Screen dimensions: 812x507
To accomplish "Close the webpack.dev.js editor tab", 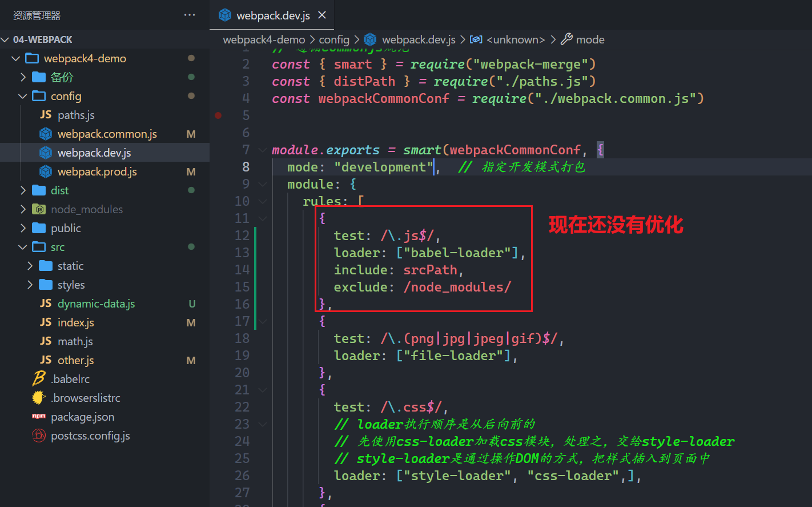I will coord(322,15).
